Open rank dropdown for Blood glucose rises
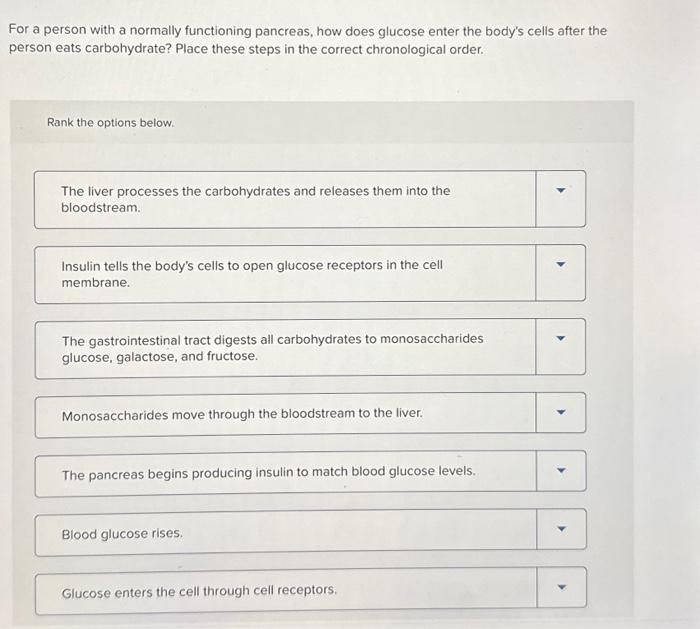700x629 pixels. point(561,529)
